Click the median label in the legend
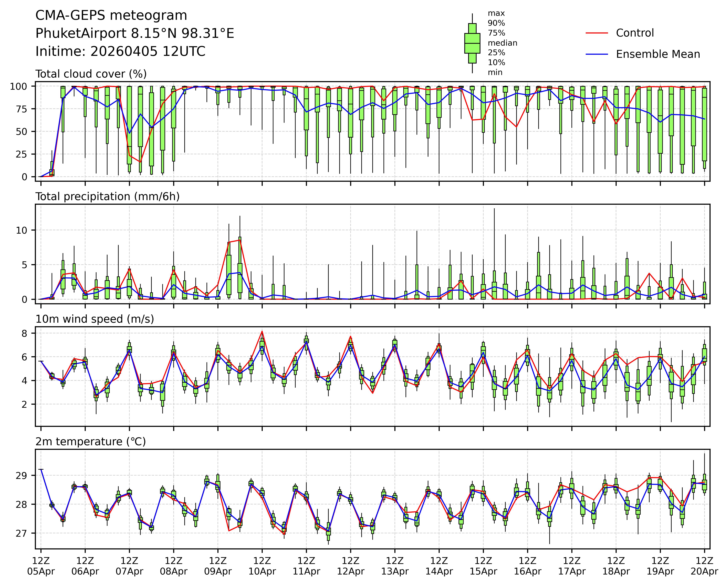The image size is (728, 586). click(x=502, y=43)
